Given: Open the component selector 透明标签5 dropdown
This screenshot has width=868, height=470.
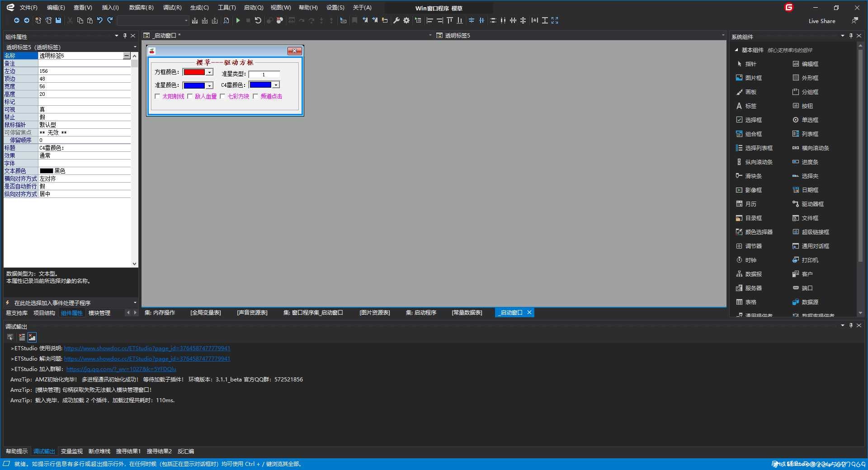Looking at the screenshot, I should tap(135, 47).
